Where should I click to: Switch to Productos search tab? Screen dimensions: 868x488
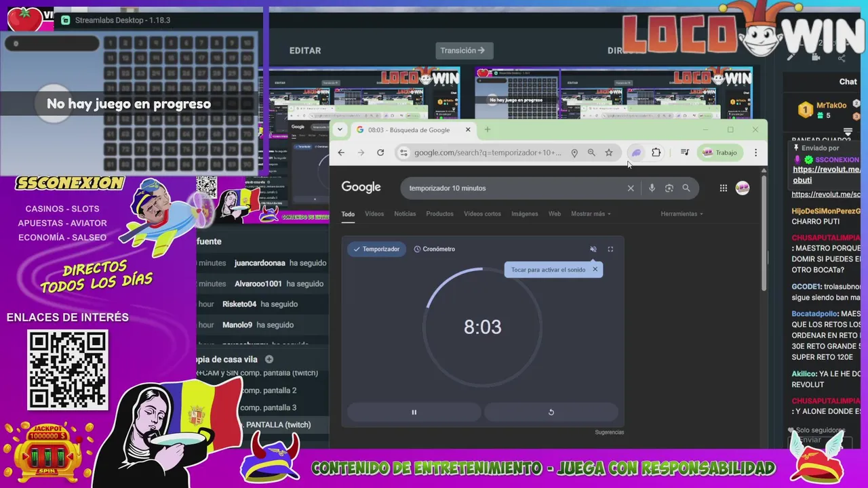point(439,213)
